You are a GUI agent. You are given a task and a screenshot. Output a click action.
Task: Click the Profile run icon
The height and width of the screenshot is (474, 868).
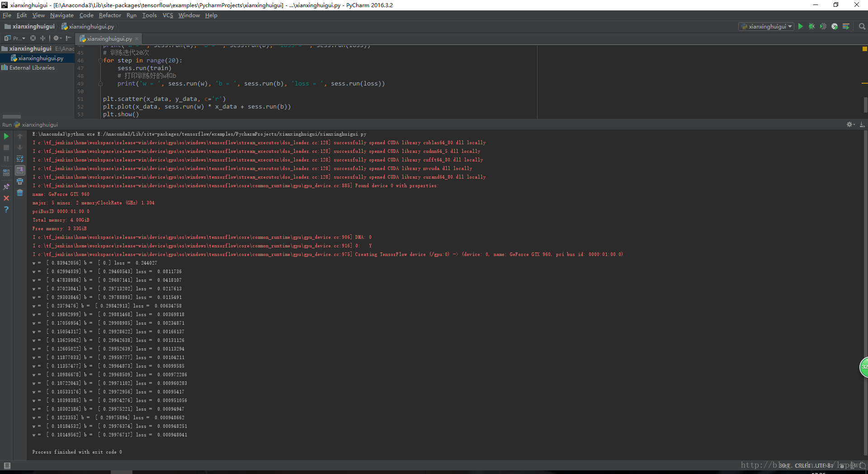(x=835, y=27)
